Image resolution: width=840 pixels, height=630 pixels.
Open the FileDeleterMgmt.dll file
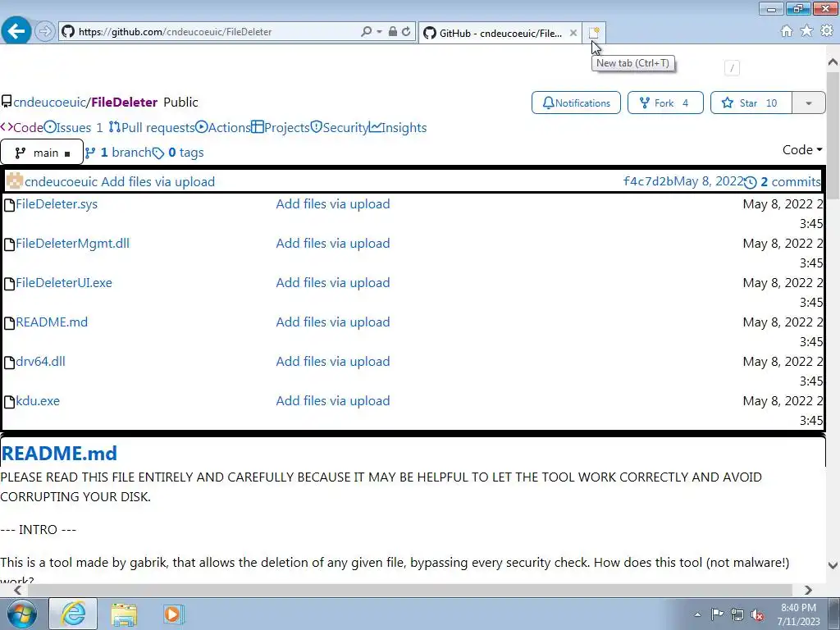point(72,243)
